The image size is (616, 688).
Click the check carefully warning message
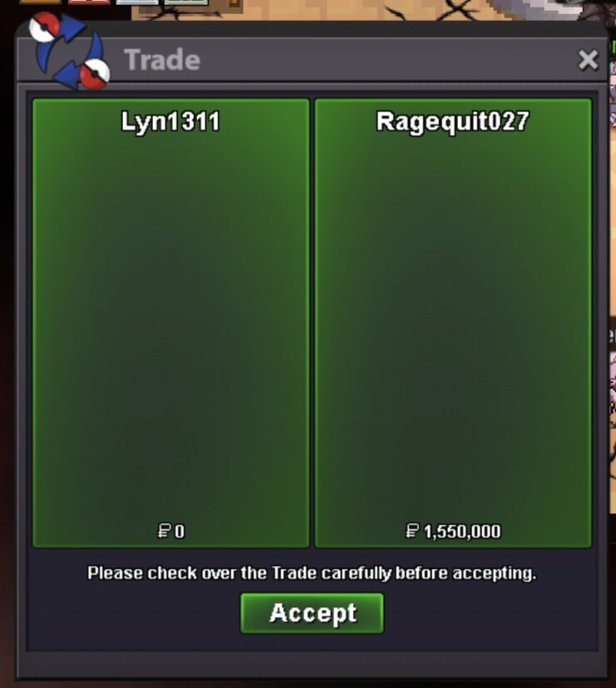[312, 573]
